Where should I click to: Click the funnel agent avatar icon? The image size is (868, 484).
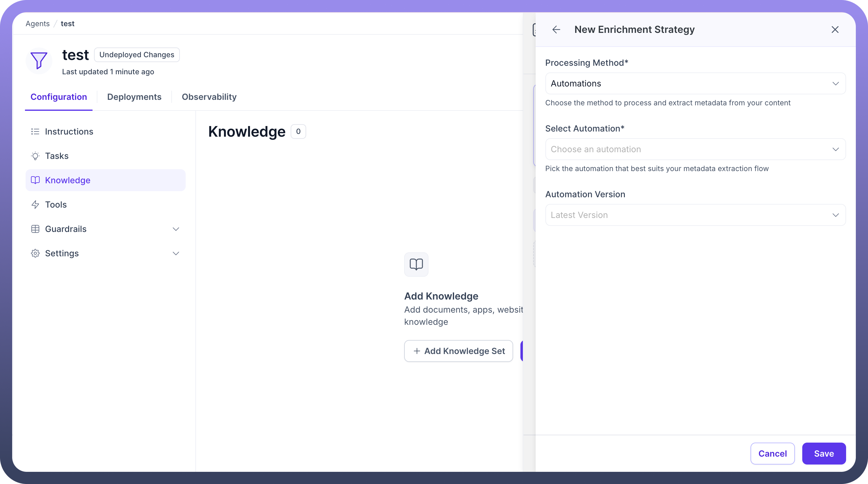(39, 61)
